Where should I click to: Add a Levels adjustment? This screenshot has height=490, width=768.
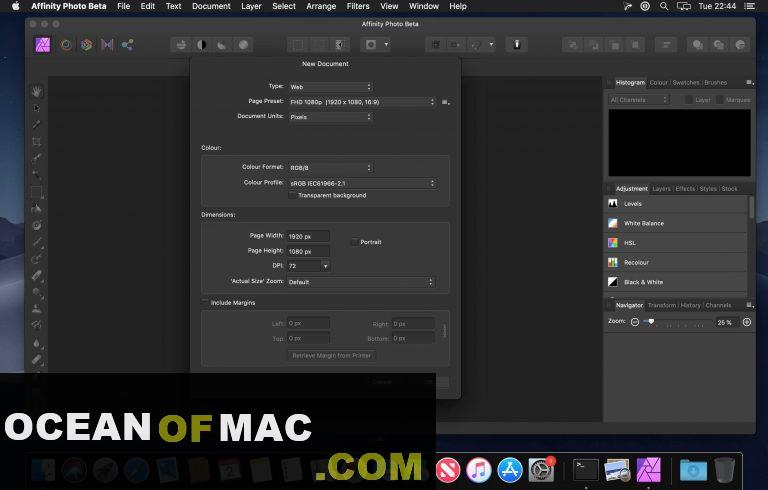[676, 204]
